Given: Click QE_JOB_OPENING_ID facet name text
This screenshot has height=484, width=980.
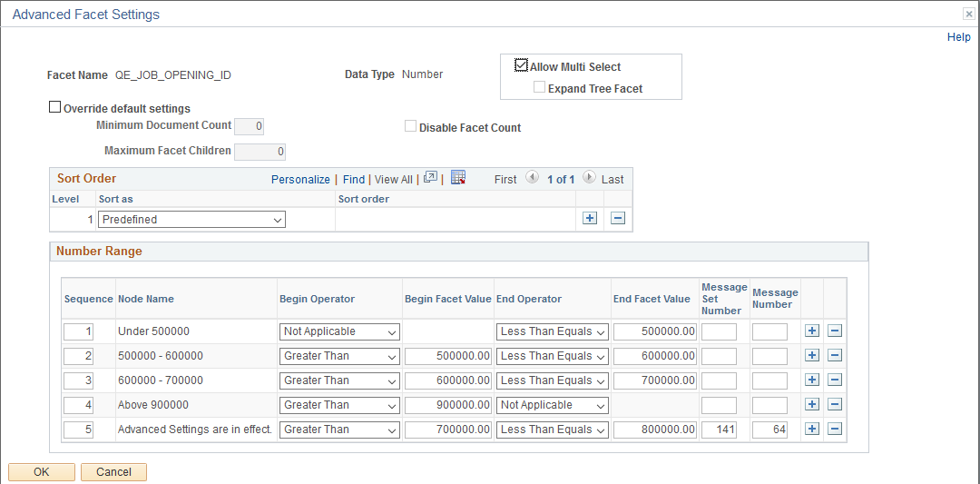Looking at the screenshot, I should (x=173, y=75).
